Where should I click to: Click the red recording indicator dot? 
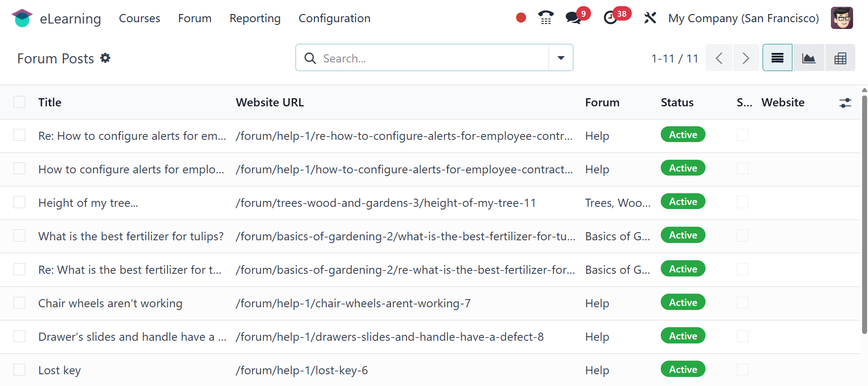pyautogui.click(x=521, y=18)
